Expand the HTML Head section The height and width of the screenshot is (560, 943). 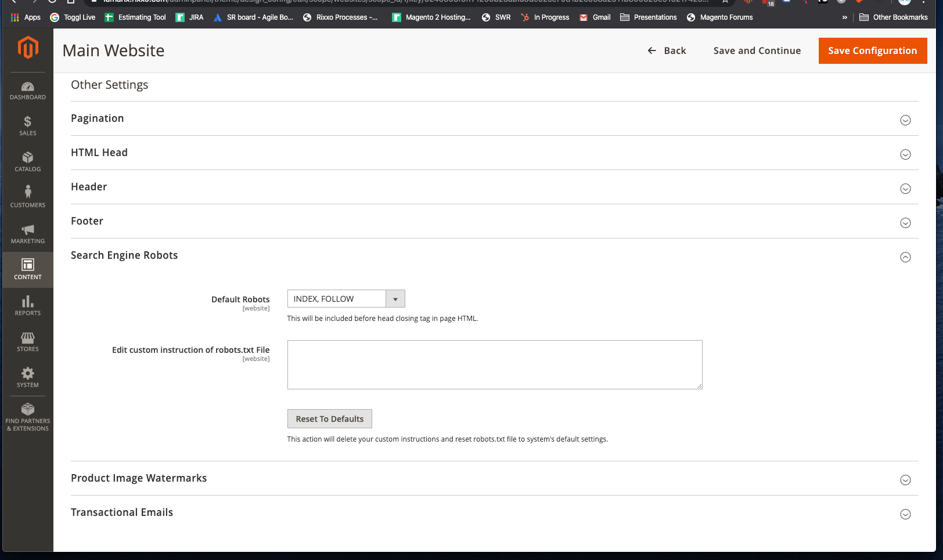point(905,154)
